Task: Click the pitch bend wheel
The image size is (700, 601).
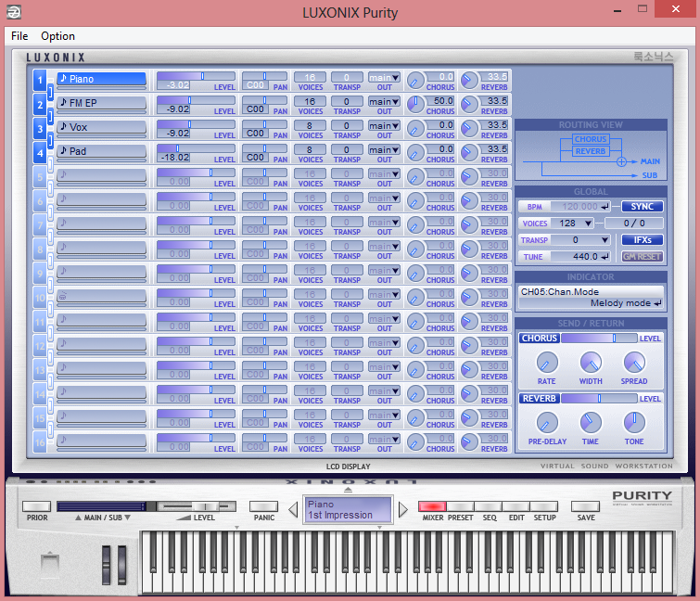Action: pos(106,565)
